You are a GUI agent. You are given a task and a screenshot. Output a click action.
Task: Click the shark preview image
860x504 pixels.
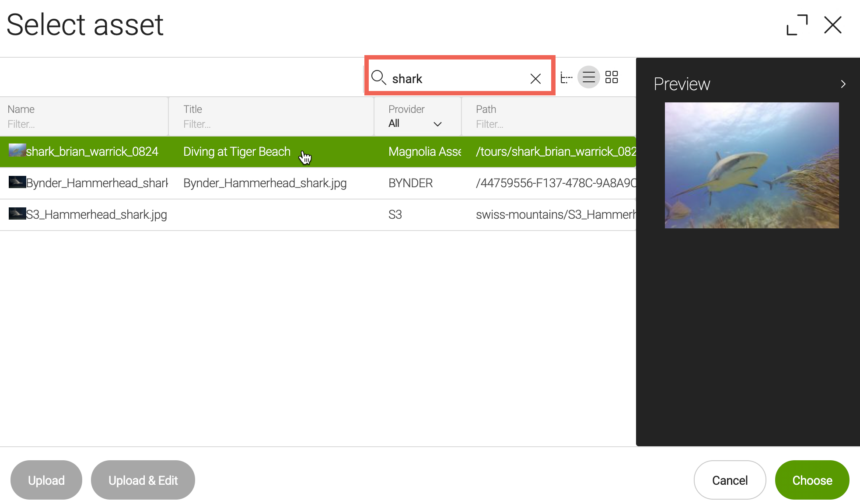(x=752, y=165)
